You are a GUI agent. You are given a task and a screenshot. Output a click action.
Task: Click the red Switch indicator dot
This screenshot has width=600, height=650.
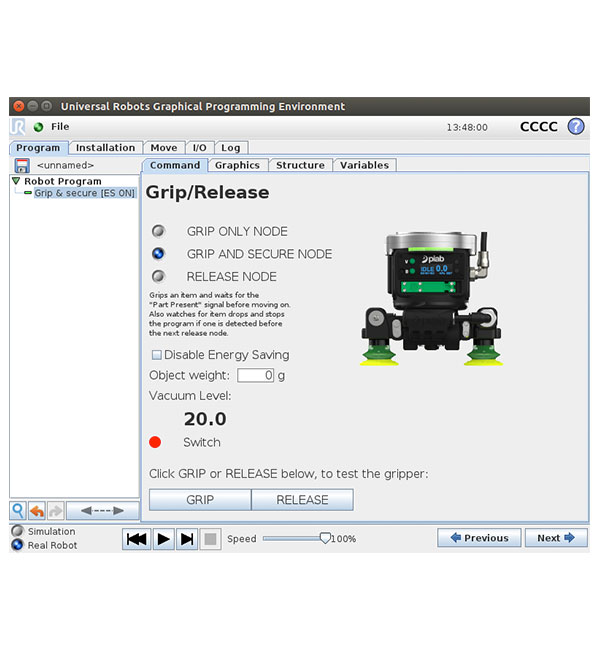(155, 442)
